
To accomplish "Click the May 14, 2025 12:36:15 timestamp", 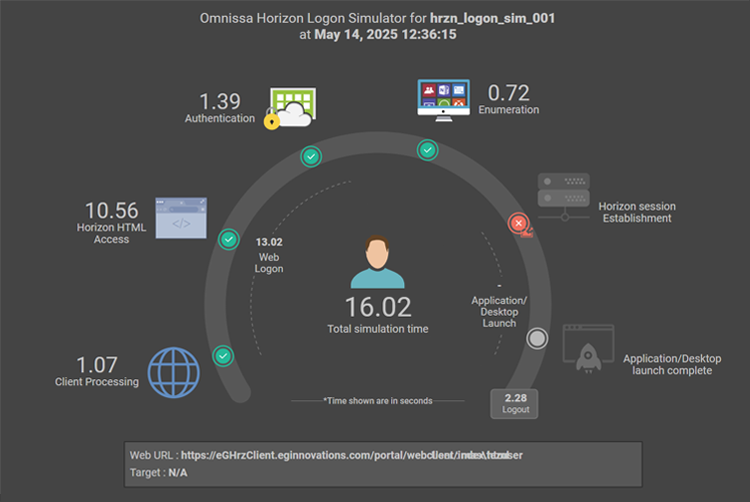I will 385,34.
